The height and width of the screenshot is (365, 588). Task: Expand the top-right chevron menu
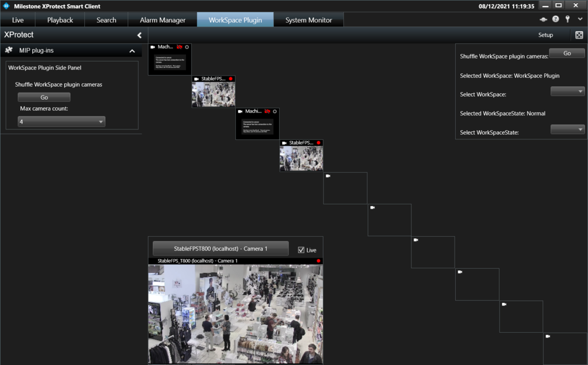(579, 19)
